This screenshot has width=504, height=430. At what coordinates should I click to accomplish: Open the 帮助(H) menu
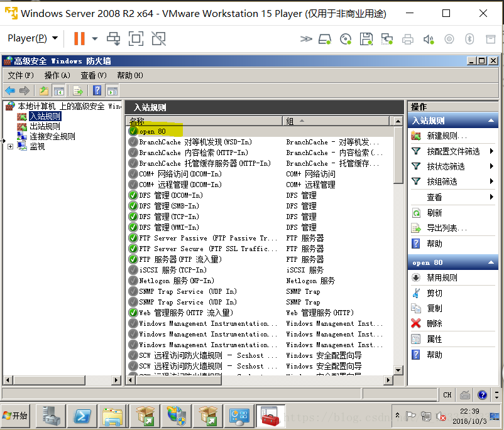pyautogui.click(x=130, y=75)
